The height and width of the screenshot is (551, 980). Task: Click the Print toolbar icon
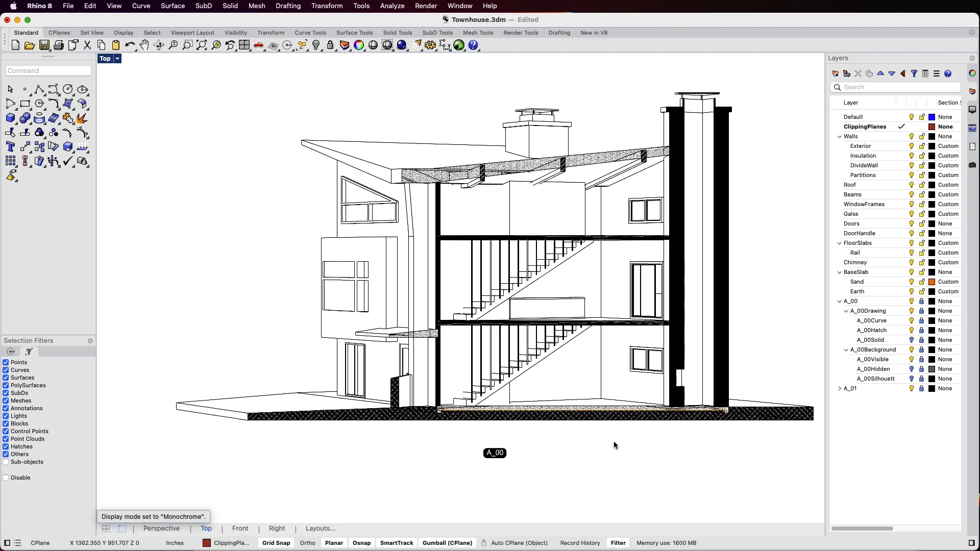[x=59, y=45]
